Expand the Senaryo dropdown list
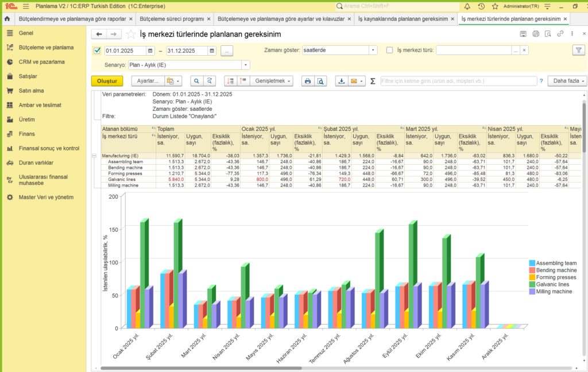Viewport: 588px width, 372px height. point(246,65)
